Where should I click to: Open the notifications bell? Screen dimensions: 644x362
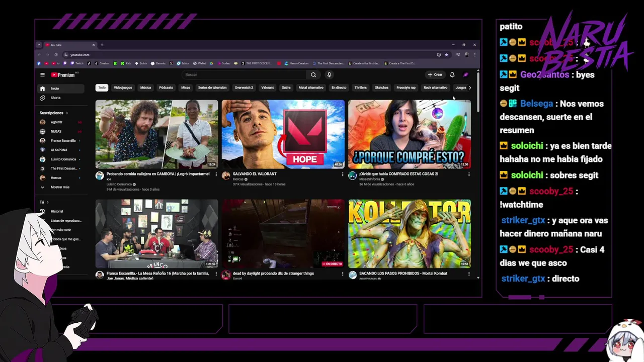pos(452,75)
